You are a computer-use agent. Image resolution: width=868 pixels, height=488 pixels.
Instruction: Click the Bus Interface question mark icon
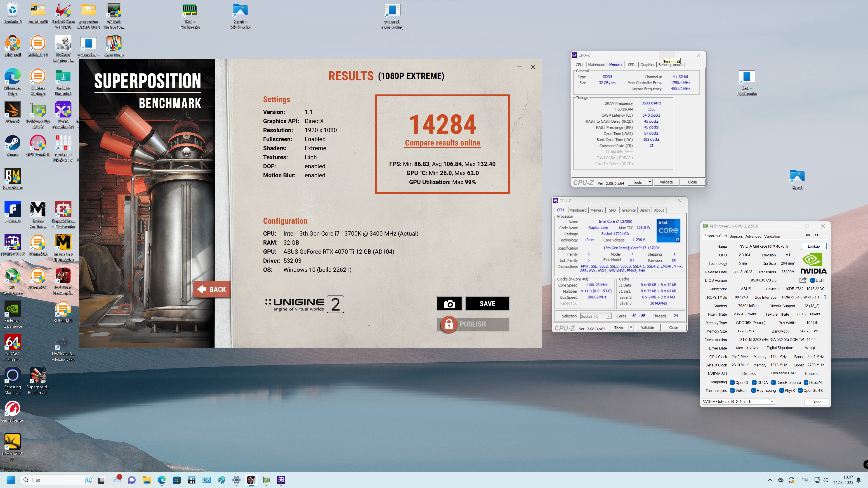point(825,297)
